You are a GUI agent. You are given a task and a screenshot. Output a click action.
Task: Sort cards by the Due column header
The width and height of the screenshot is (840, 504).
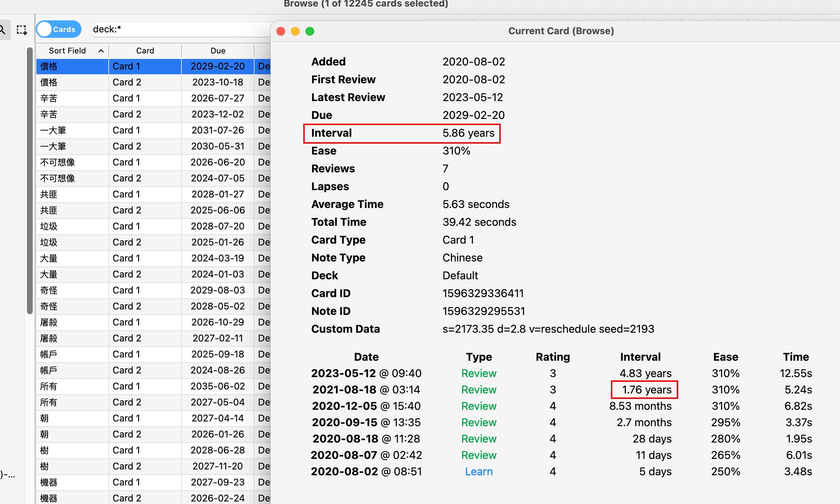(x=217, y=51)
